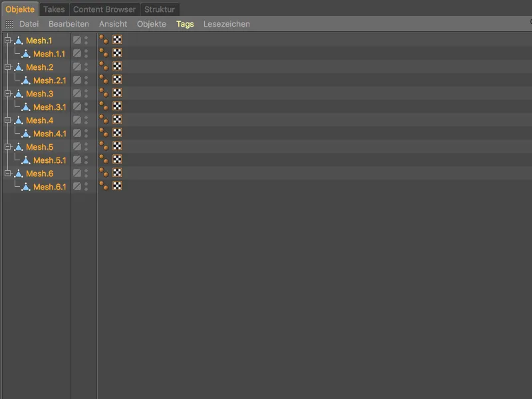532x399 pixels.
Task: Collapse the Mesh.6 hierarchy
Action: pos(7,174)
